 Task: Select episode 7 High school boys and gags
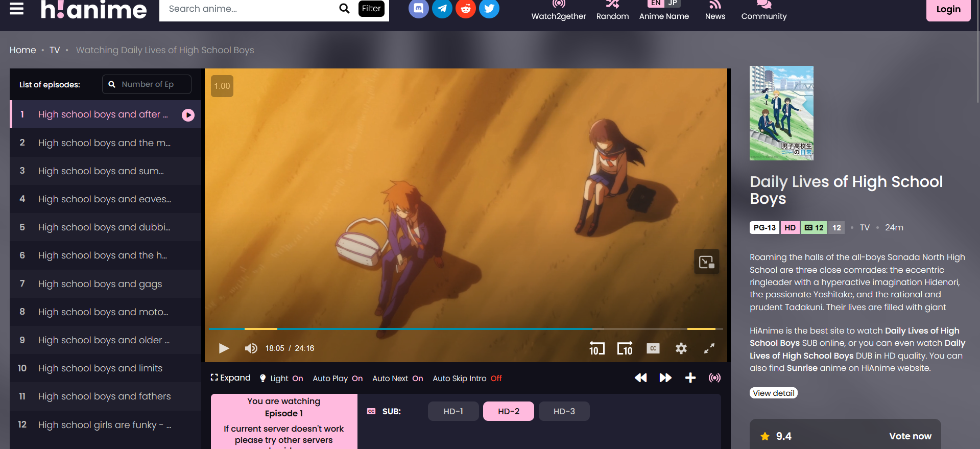pyautogui.click(x=100, y=284)
